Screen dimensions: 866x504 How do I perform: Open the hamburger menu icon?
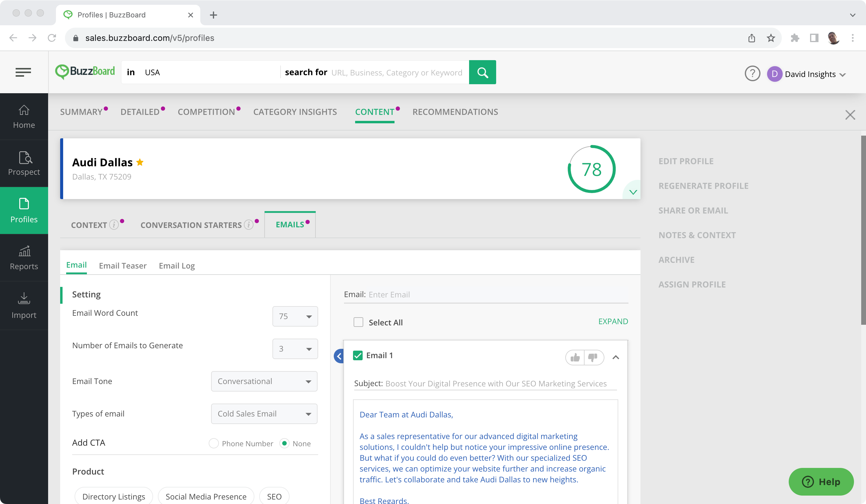23,72
